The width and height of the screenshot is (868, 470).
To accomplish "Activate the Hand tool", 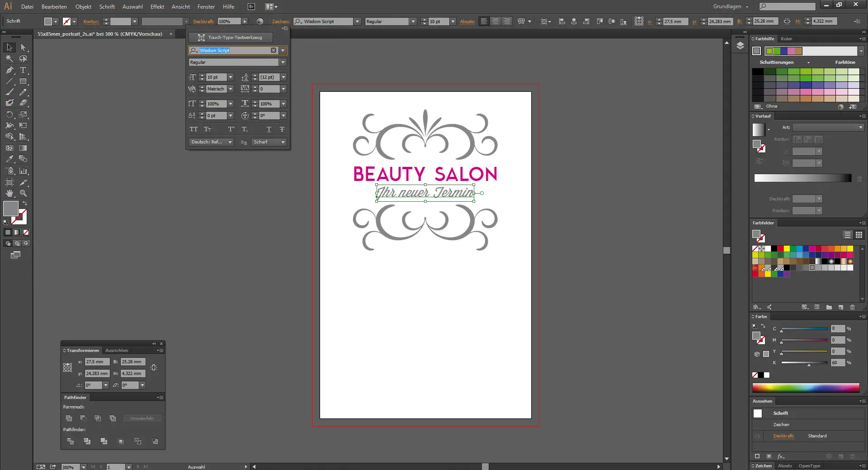I will click(x=9, y=193).
